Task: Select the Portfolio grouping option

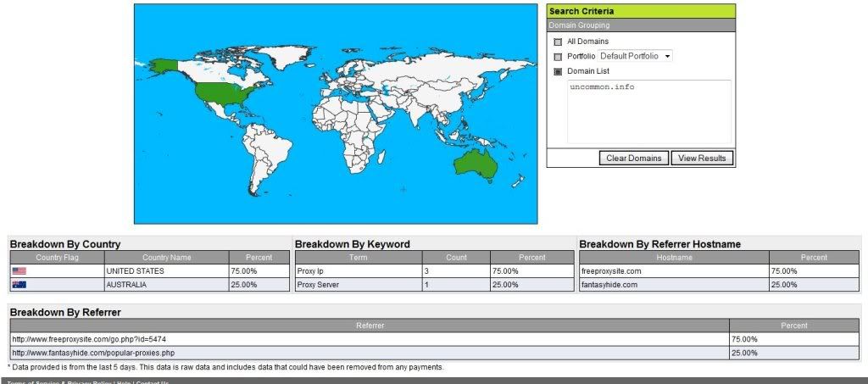Action: (558, 56)
